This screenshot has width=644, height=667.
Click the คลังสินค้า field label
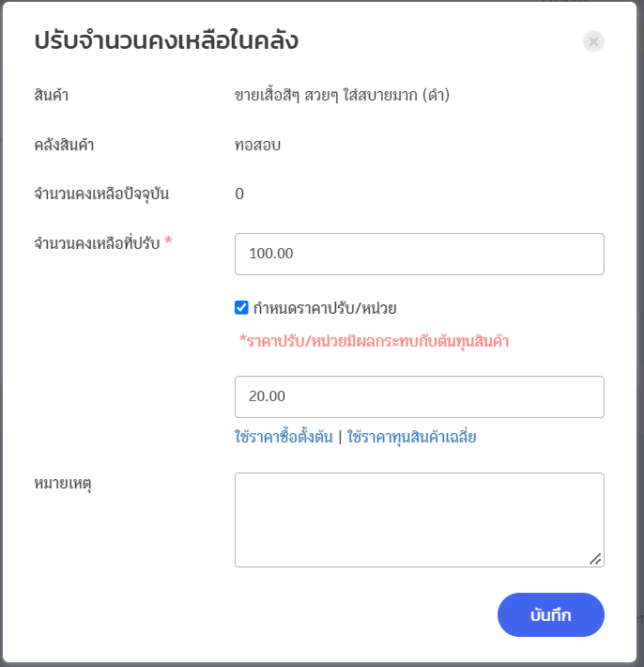64,145
